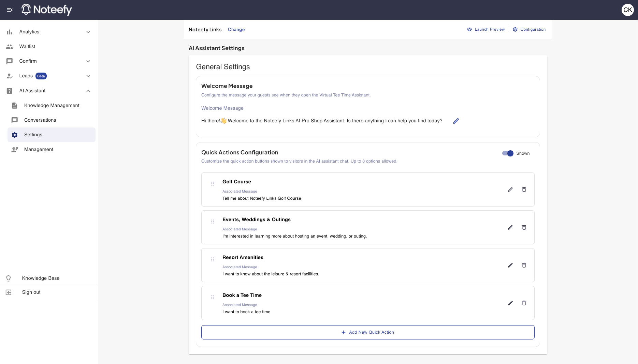Edit the Events, Weddings & Outings action
This screenshot has height=364, width=638.
510,227
